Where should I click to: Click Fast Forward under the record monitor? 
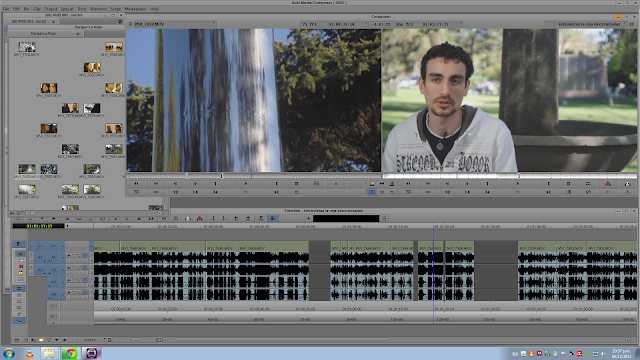click(428, 184)
